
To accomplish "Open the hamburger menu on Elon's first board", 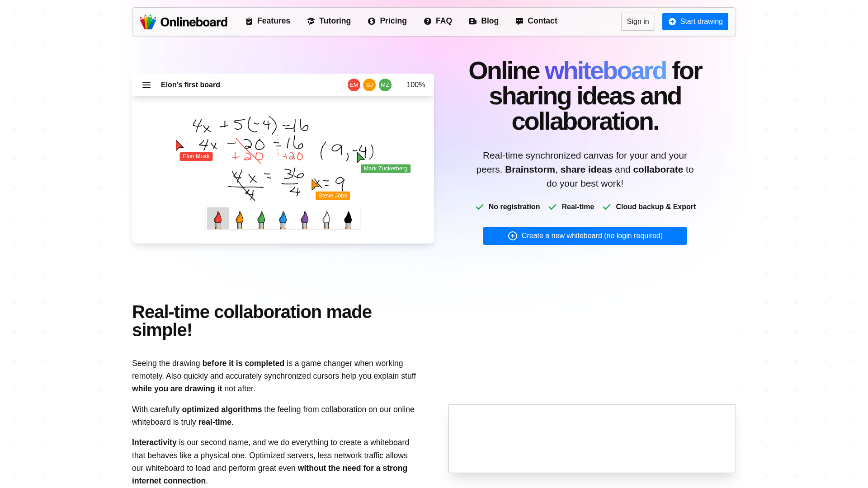I will pyautogui.click(x=146, y=84).
